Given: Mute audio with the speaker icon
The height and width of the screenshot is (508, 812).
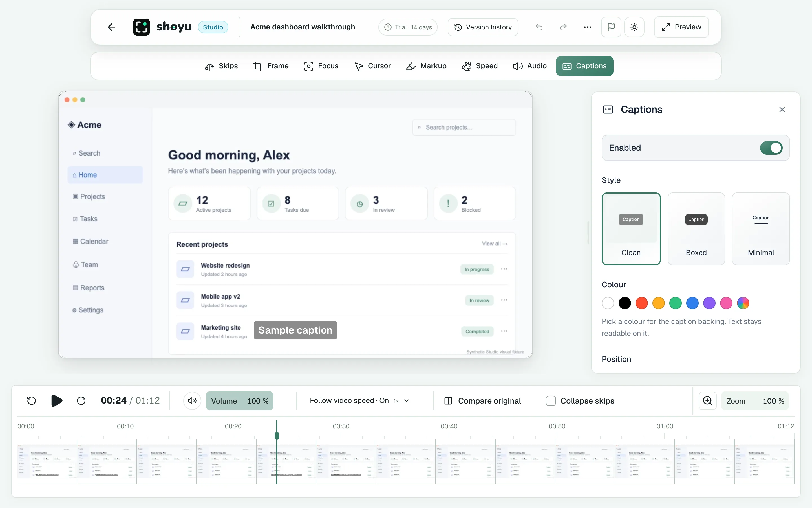Looking at the screenshot, I should pyautogui.click(x=192, y=400).
